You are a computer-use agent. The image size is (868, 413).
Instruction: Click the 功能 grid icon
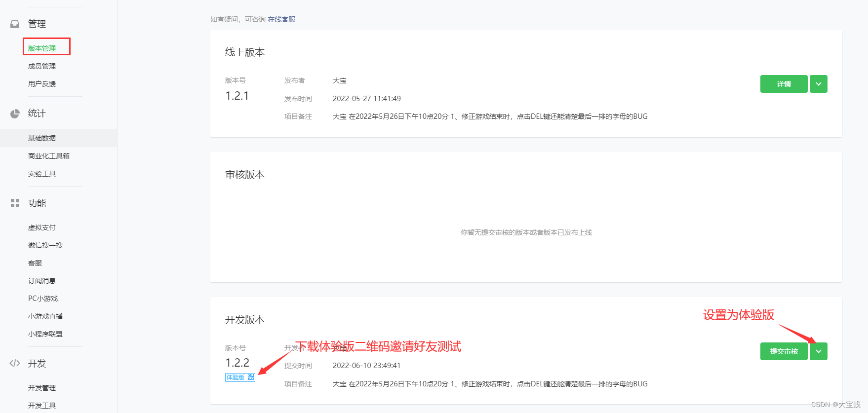15,203
